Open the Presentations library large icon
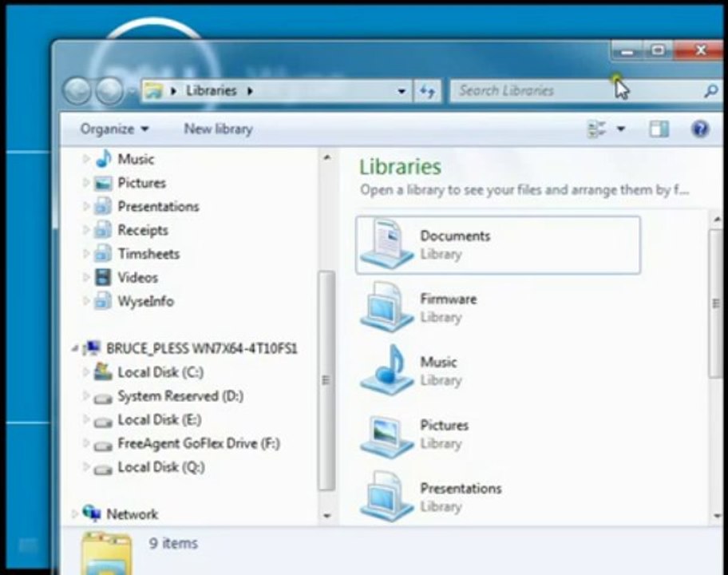728x575 pixels. click(x=386, y=497)
